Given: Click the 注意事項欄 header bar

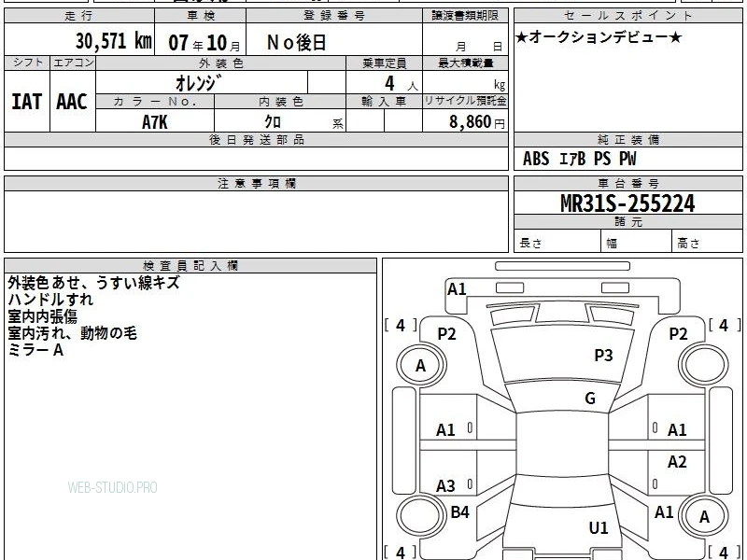Looking at the screenshot, I should [x=256, y=183].
